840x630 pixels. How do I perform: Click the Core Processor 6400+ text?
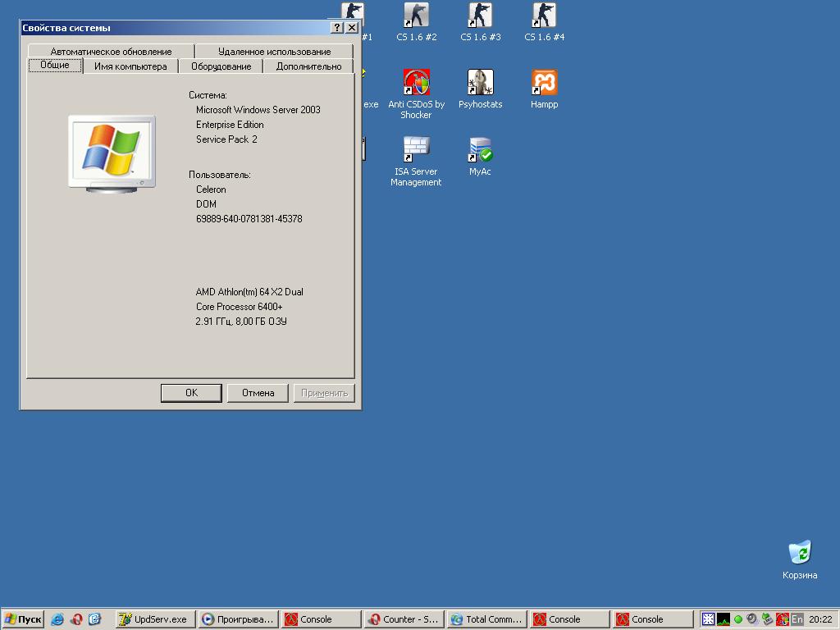tap(240, 307)
